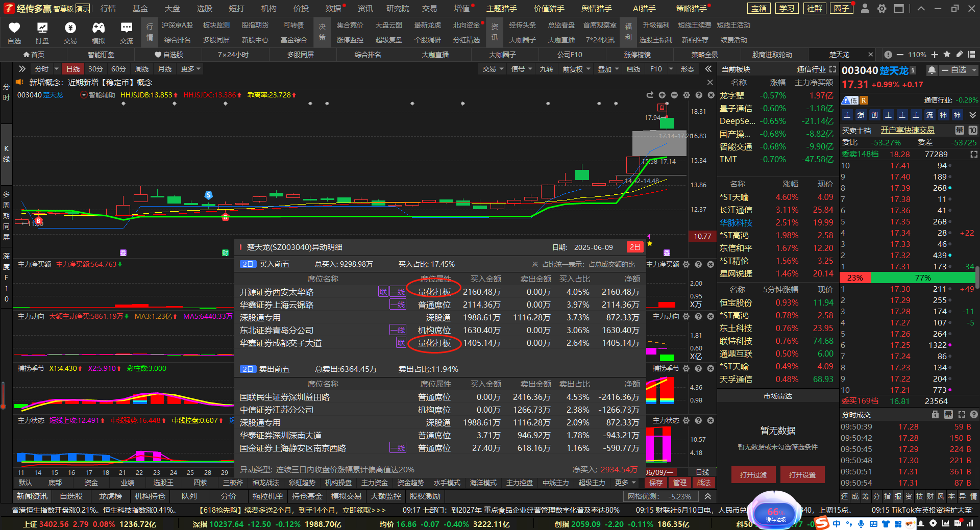Switch to the 龙虎榜 bottom tab

point(110,496)
